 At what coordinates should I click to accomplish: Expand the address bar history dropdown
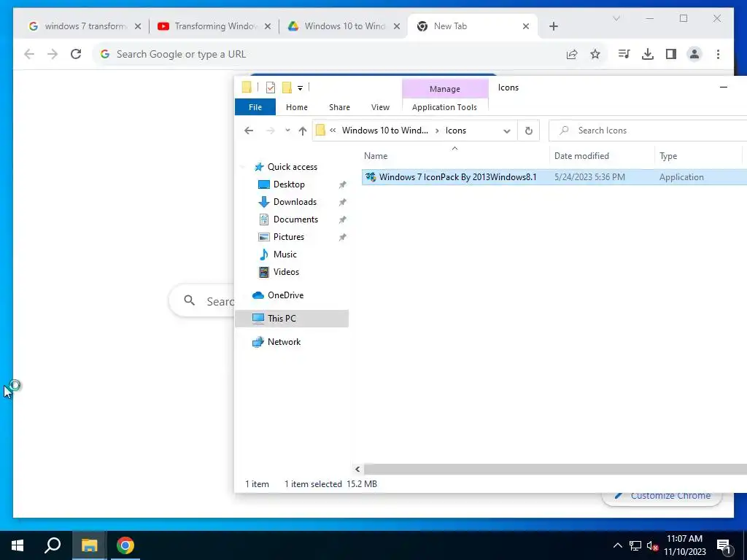click(x=507, y=131)
